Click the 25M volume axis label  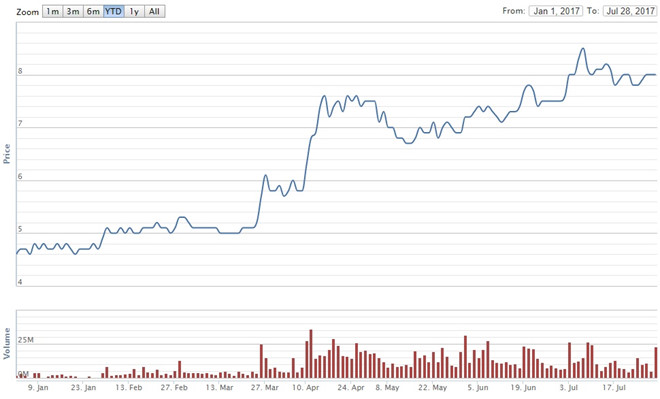point(26,340)
